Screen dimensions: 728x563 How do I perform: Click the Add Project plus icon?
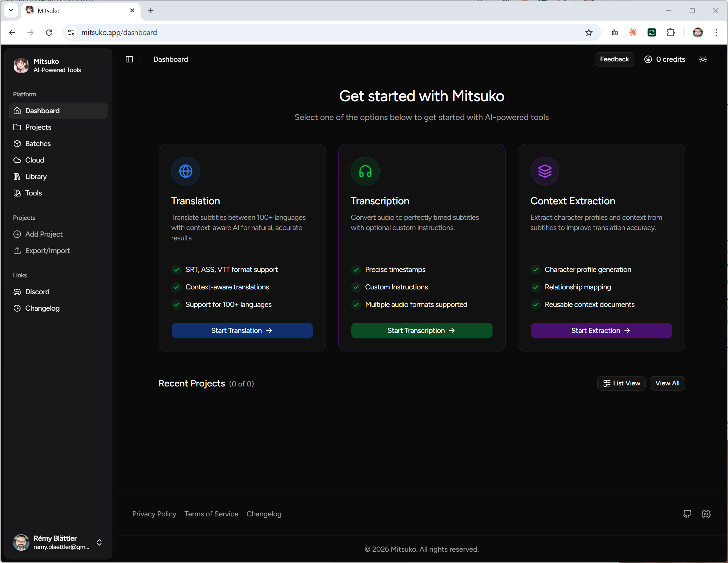click(x=17, y=234)
